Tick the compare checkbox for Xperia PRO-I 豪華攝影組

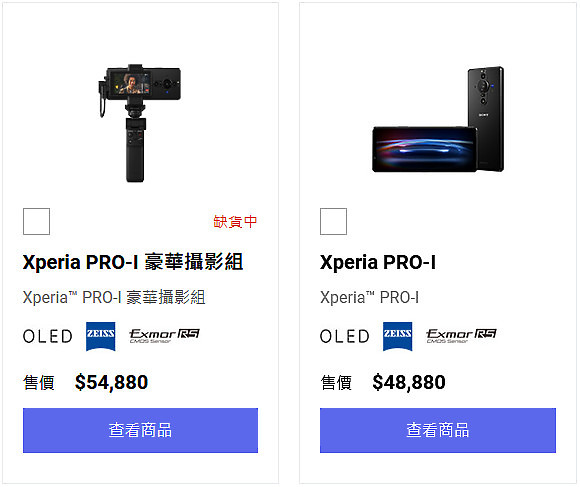(x=36, y=221)
